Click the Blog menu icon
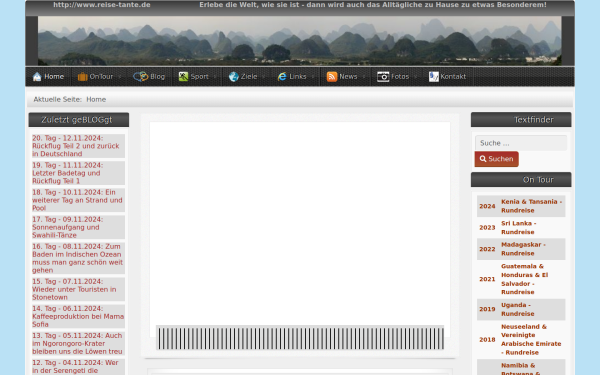600x375 pixels. point(140,77)
